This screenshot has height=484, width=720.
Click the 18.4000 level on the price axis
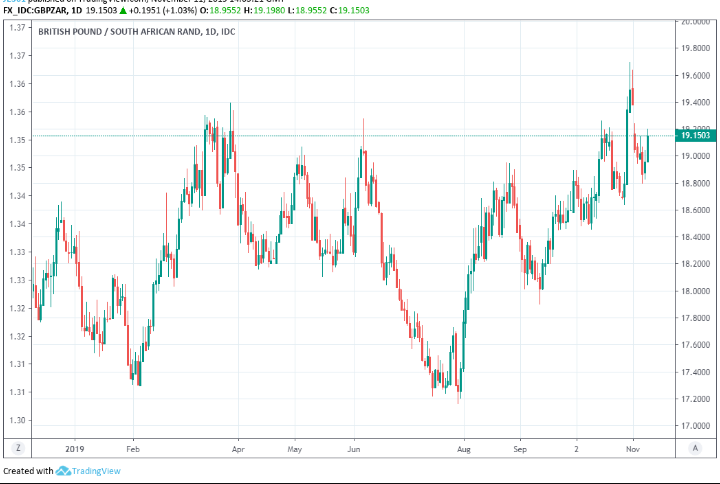click(x=695, y=237)
